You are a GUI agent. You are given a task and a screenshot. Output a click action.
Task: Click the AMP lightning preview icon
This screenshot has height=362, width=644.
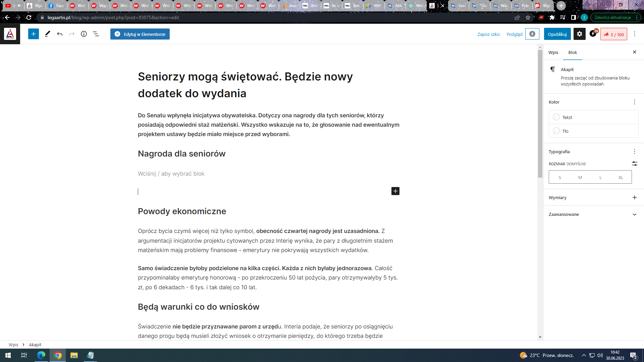coord(532,34)
